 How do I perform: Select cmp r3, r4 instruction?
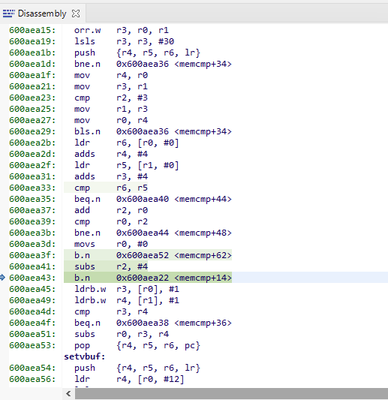pos(111,311)
